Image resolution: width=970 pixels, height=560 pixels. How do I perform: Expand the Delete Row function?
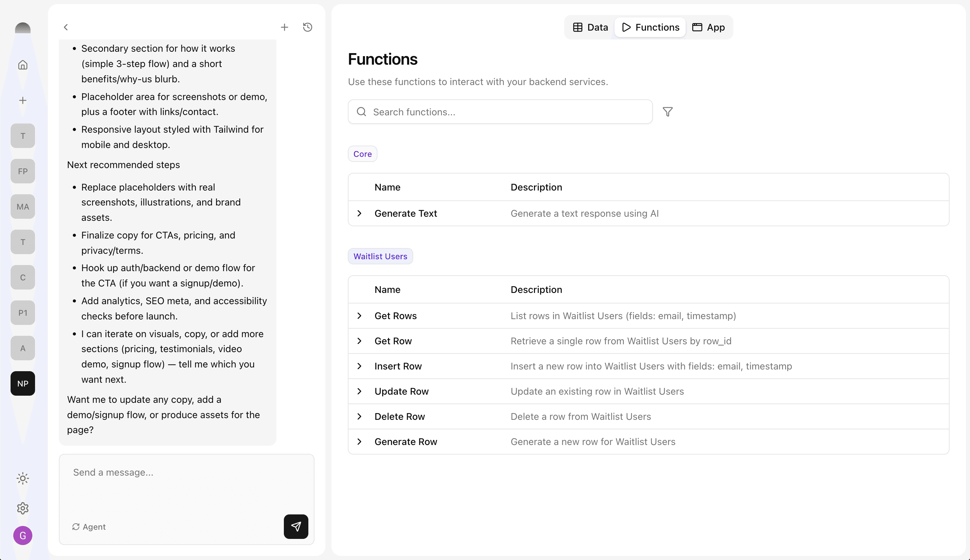pyautogui.click(x=359, y=416)
